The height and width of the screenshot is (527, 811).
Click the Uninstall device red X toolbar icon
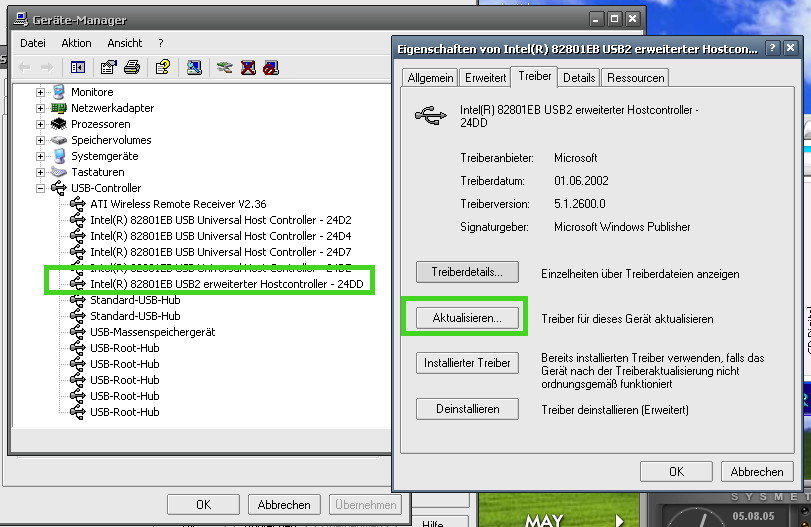point(248,67)
